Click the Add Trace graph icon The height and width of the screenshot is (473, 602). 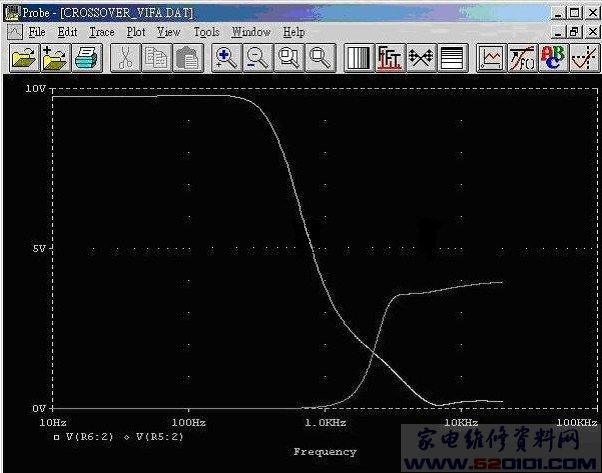pos(491,58)
